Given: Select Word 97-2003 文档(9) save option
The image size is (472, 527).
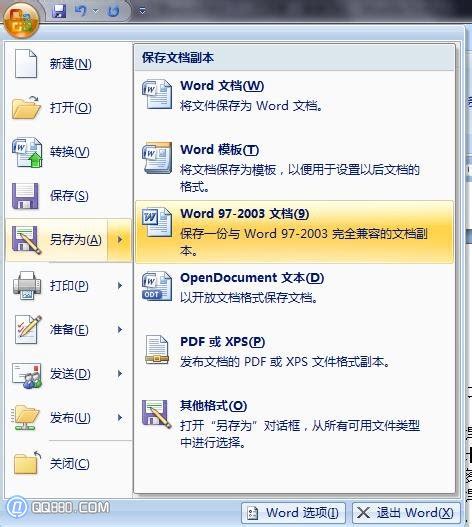Looking at the screenshot, I should 294,232.
